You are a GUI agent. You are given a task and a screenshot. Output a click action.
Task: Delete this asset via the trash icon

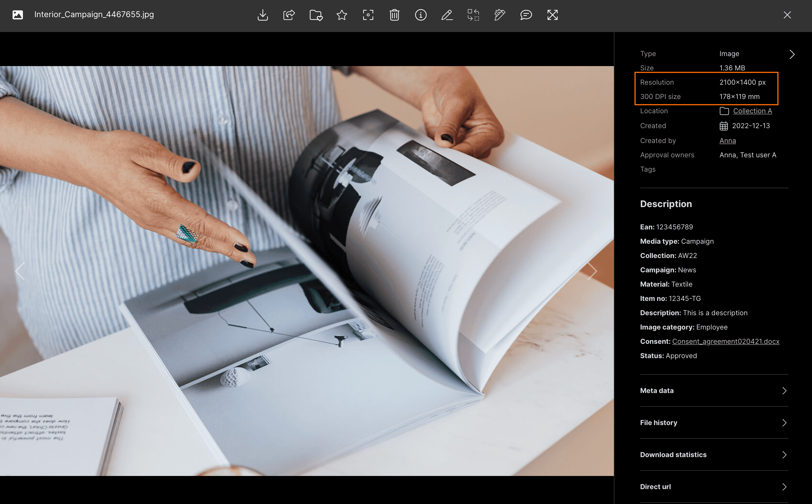pyautogui.click(x=394, y=15)
